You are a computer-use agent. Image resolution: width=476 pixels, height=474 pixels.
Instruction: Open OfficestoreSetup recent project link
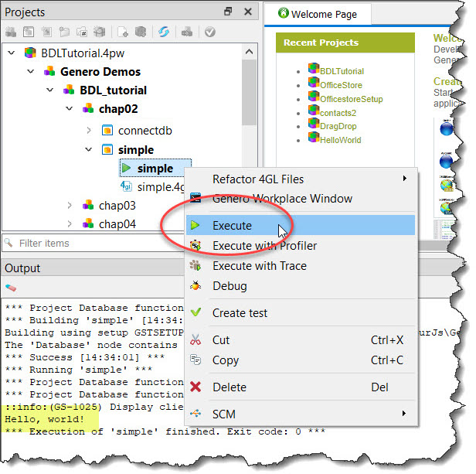[352, 99]
